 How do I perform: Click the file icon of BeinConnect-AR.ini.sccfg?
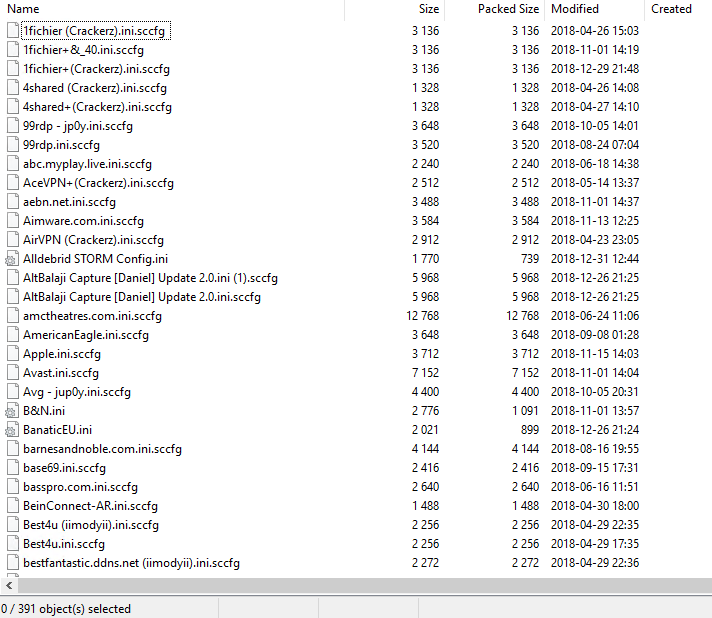point(13,505)
